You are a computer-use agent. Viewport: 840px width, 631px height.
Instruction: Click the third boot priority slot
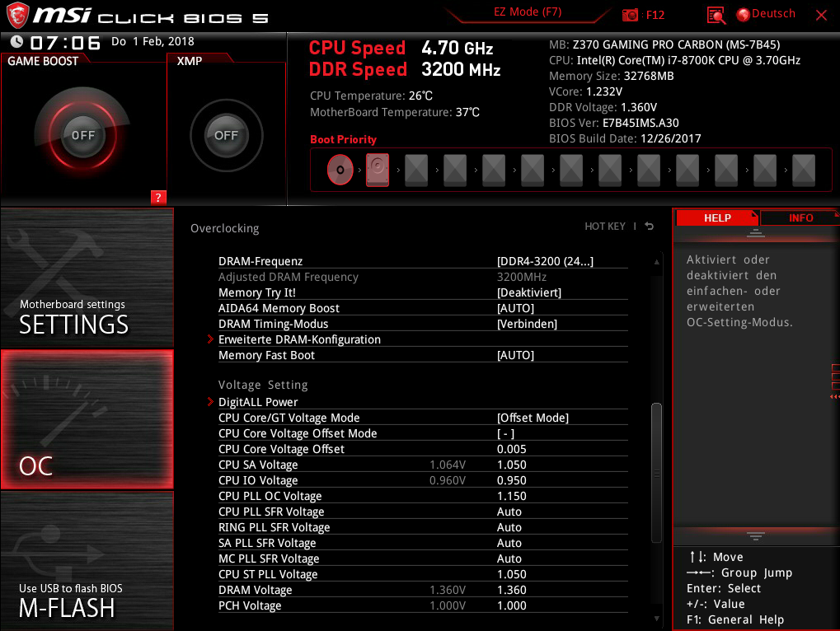[x=416, y=170]
